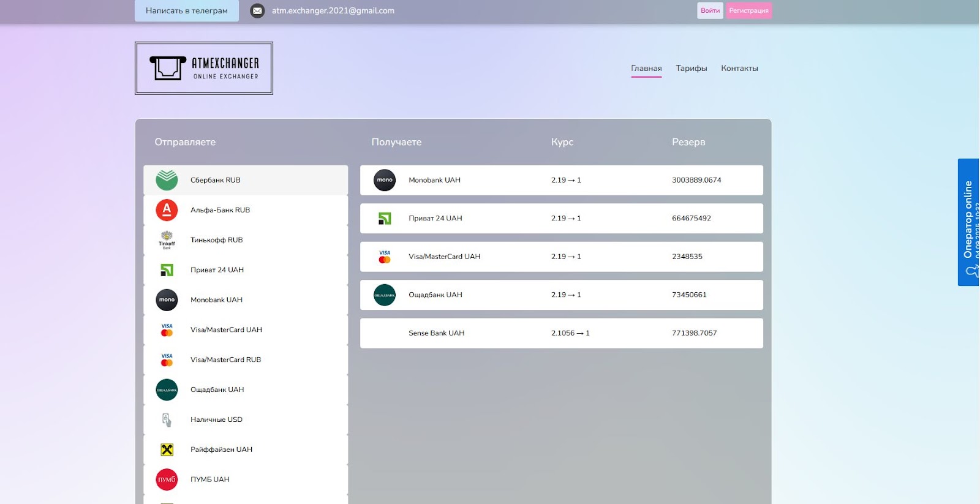The width and height of the screenshot is (980, 504).
Task: Select Monobank UAH in send list
Action: click(x=246, y=300)
